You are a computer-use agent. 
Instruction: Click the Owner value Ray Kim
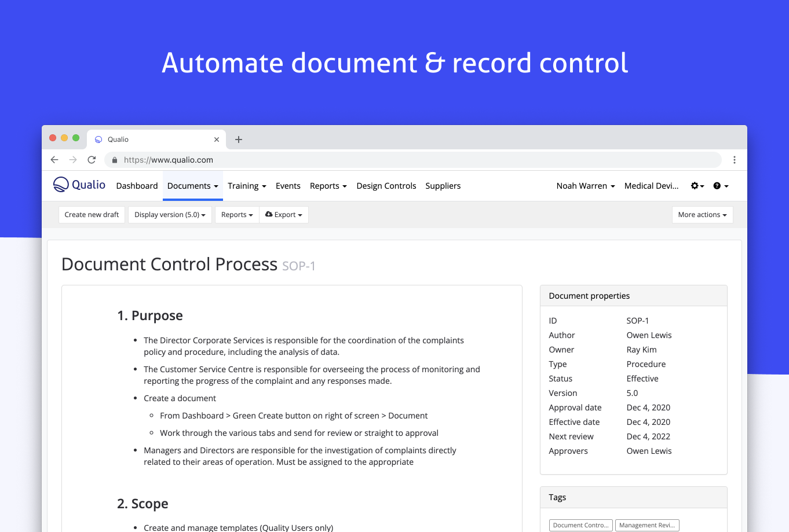(642, 350)
